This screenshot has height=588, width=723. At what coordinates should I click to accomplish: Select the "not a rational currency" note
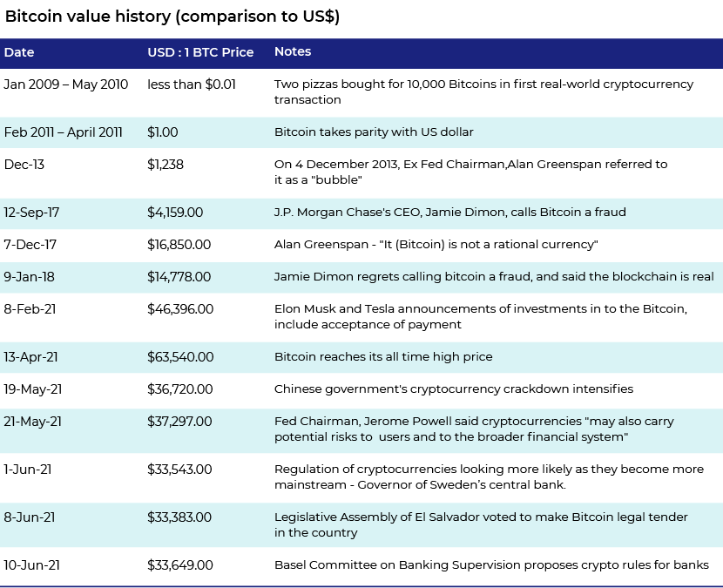click(x=436, y=245)
